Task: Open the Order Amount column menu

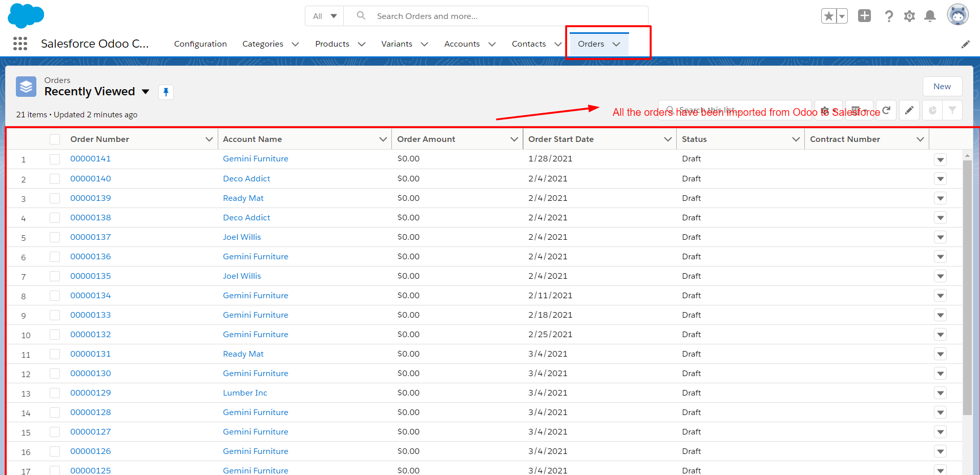Action: pos(514,139)
